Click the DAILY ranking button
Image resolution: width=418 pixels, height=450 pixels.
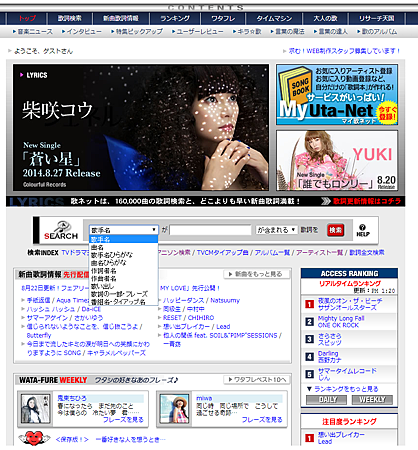tap(326, 400)
